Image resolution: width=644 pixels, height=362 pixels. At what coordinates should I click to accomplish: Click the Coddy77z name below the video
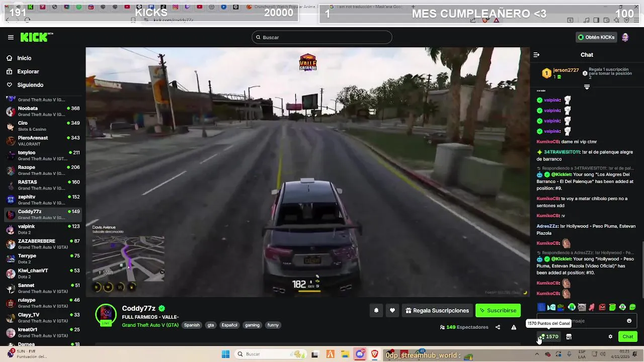(138, 308)
